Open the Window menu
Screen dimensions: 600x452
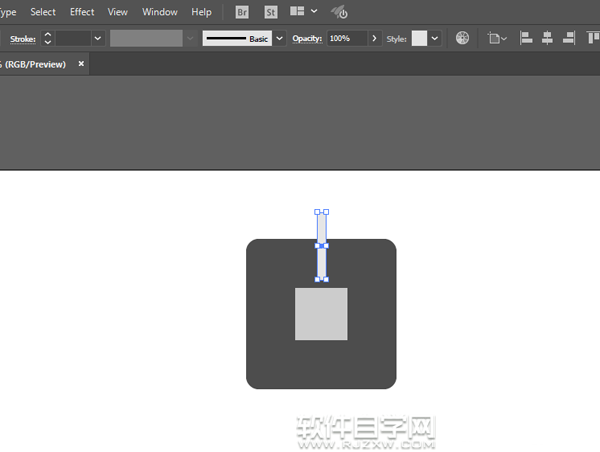[x=160, y=12]
